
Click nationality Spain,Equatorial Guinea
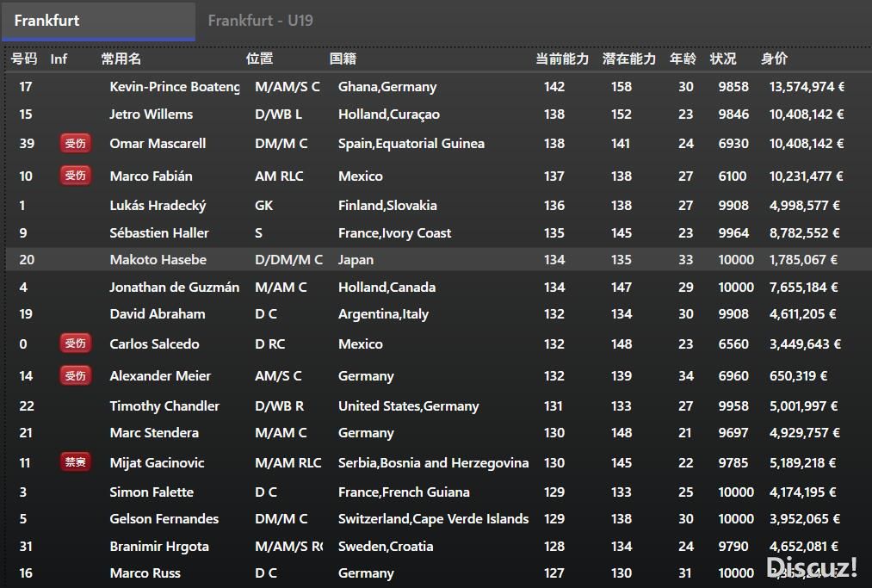411,144
